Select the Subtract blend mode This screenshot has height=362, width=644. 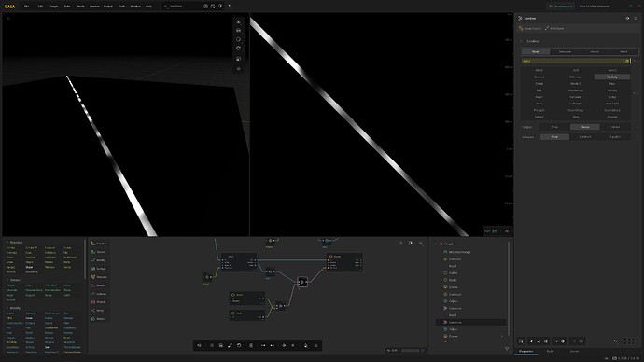[x=539, y=77]
